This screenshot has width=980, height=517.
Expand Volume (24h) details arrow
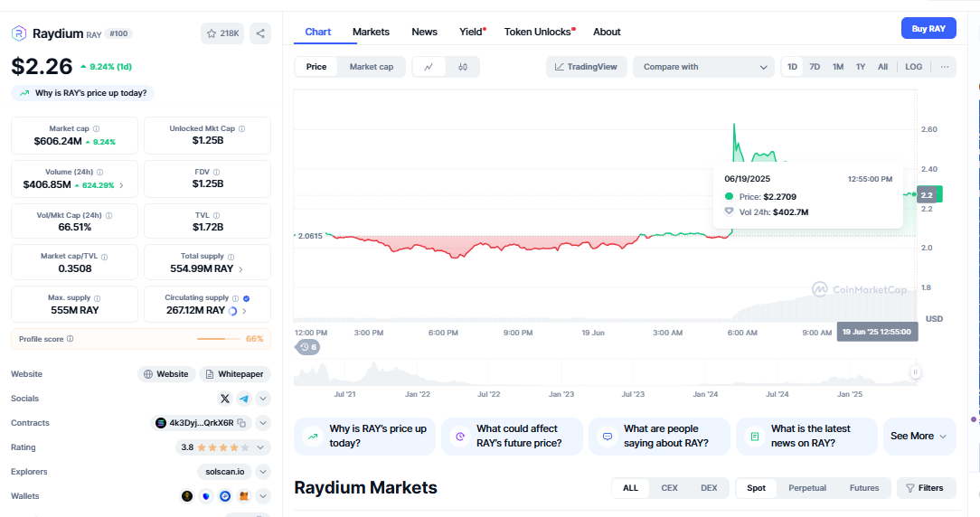pos(121,185)
